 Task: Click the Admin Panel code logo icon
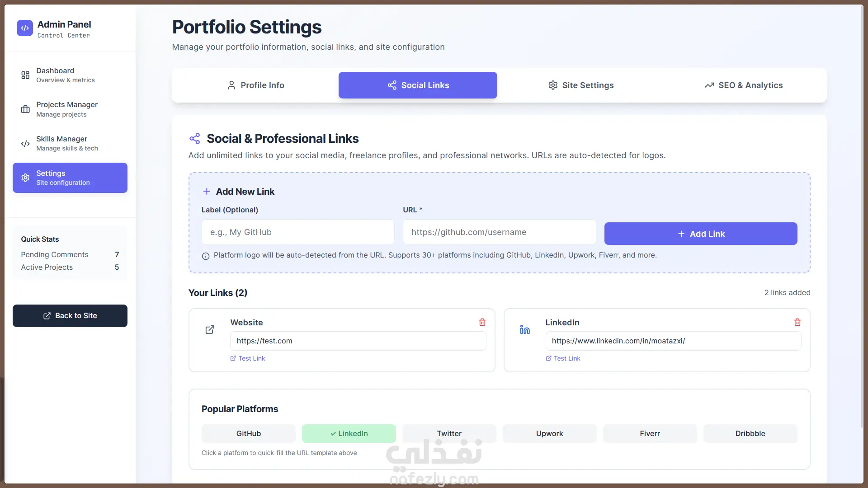pyautogui.click(x=25, y=28)
